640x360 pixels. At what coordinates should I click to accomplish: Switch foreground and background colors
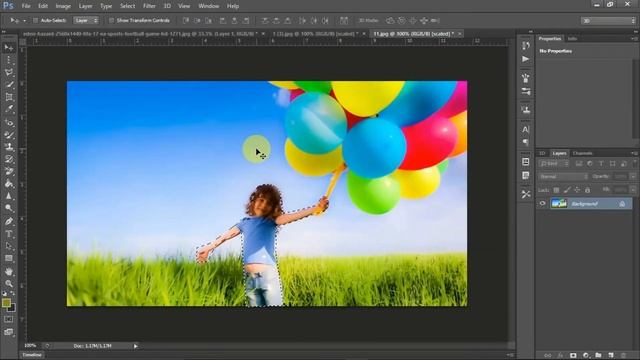pos(13,293)
